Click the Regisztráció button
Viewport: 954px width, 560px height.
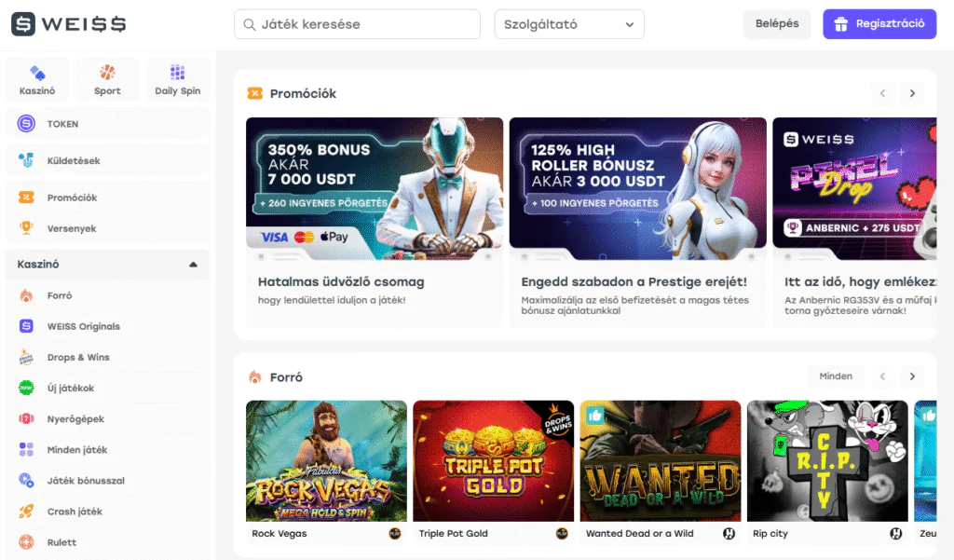click(x=879, y=23)
